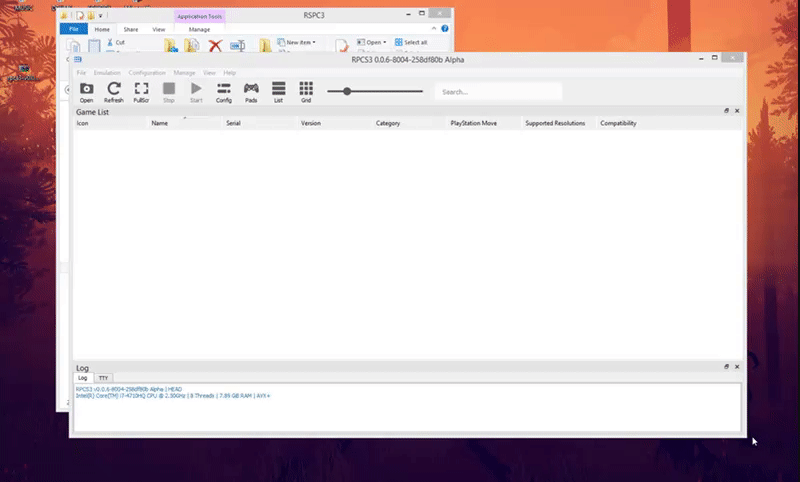The width and height of the screenshot is (800, 482).
Task: Open a game with the Open icon
Action: click(86, 92)
